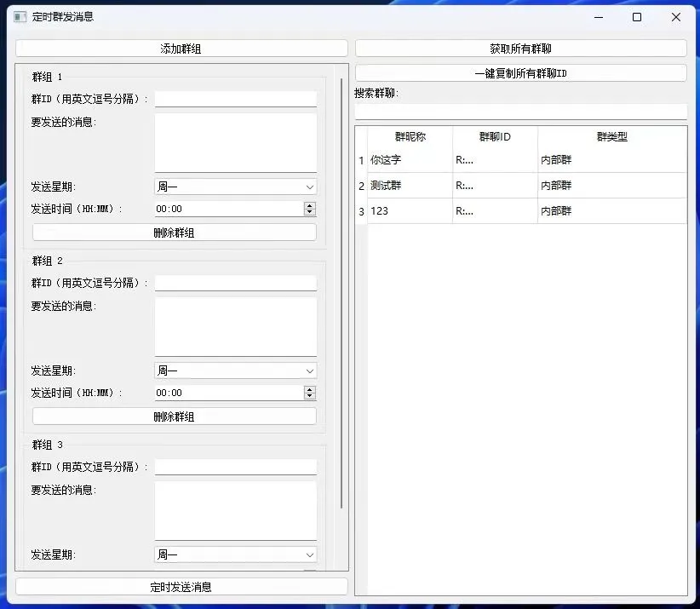Click the 添加群组 button
The width and height of the screenshot is (700, 609).
click(x=181, y=49)
